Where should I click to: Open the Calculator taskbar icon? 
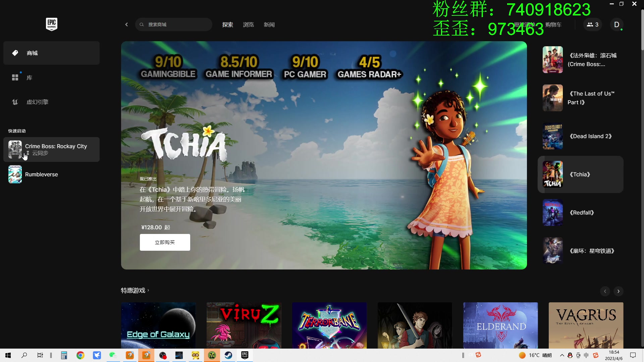64,355
